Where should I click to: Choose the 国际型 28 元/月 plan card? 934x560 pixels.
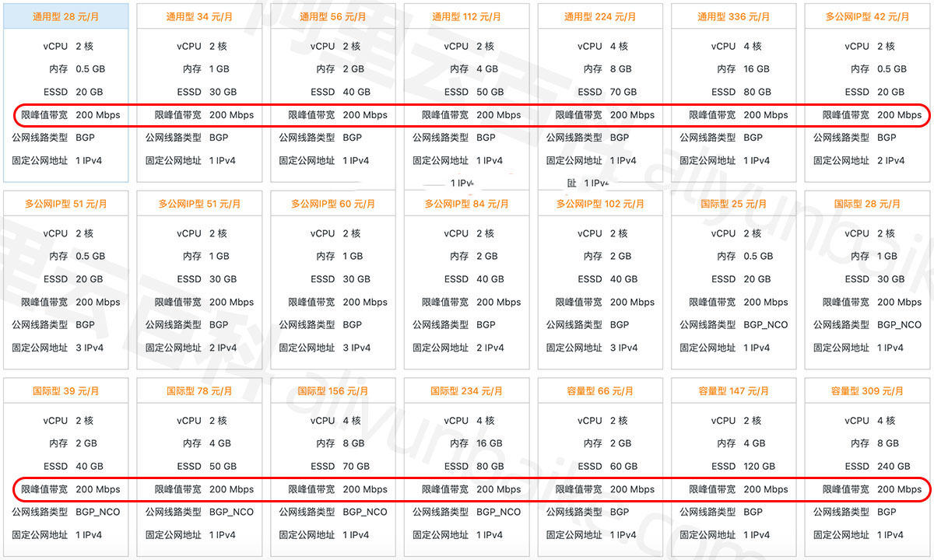pos(867,280)
